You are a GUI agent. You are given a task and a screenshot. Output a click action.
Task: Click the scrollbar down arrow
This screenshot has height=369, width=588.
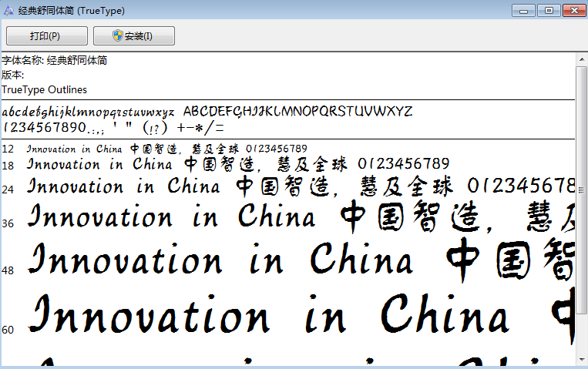pyautogui.click(x=582, y=358)
